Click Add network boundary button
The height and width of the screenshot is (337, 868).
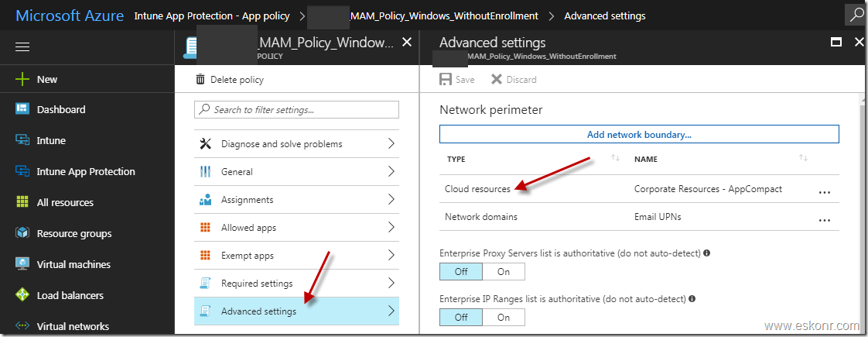[x=639, y=134]
